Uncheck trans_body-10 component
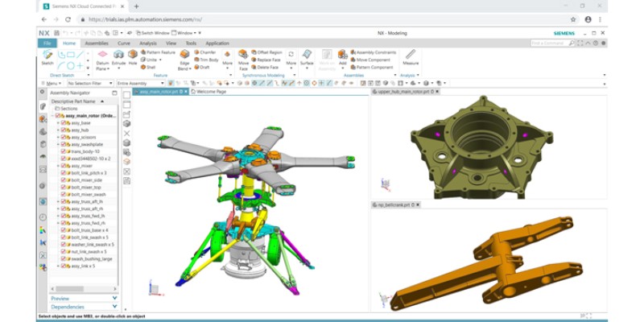This screenshot has height=322, width=644. [64, 151]
